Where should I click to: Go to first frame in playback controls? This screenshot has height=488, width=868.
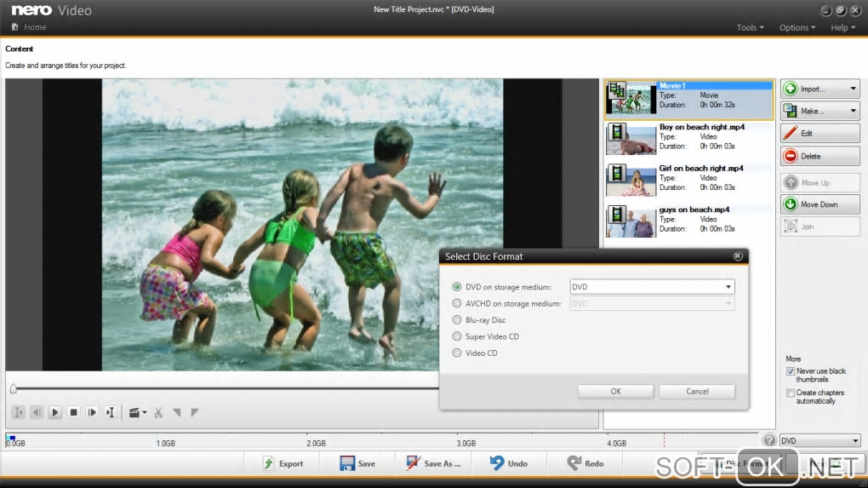(18, 412)
